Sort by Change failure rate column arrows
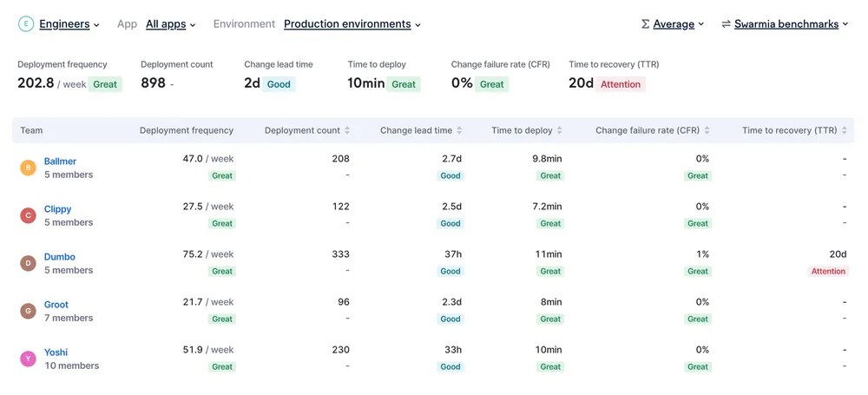 707,130
